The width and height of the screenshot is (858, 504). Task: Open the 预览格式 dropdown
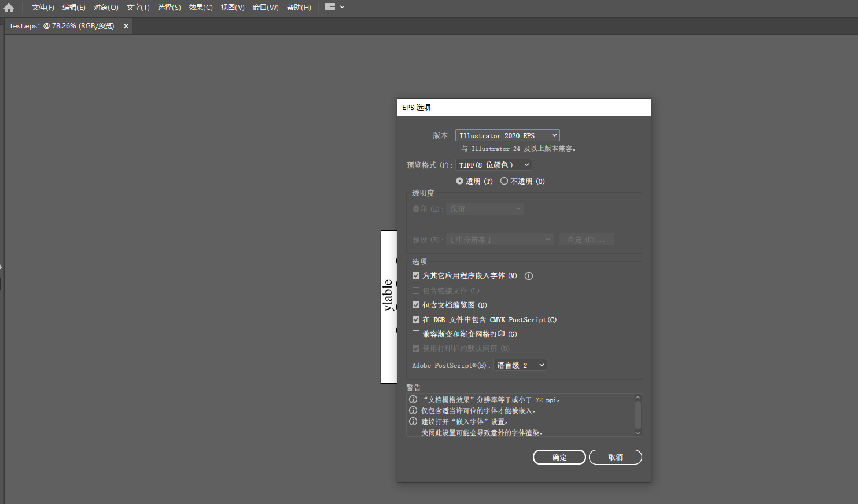[493, 164]
